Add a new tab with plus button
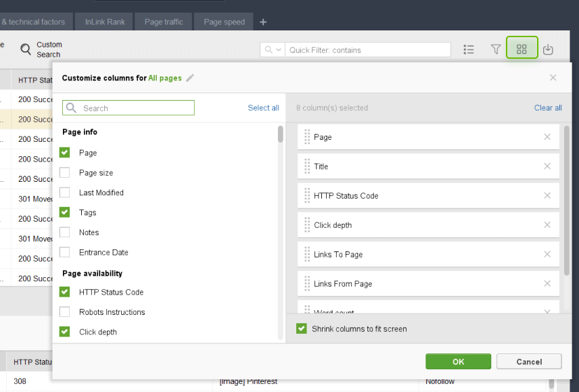This screenshot has height=392, width=579. coord(263,22)
